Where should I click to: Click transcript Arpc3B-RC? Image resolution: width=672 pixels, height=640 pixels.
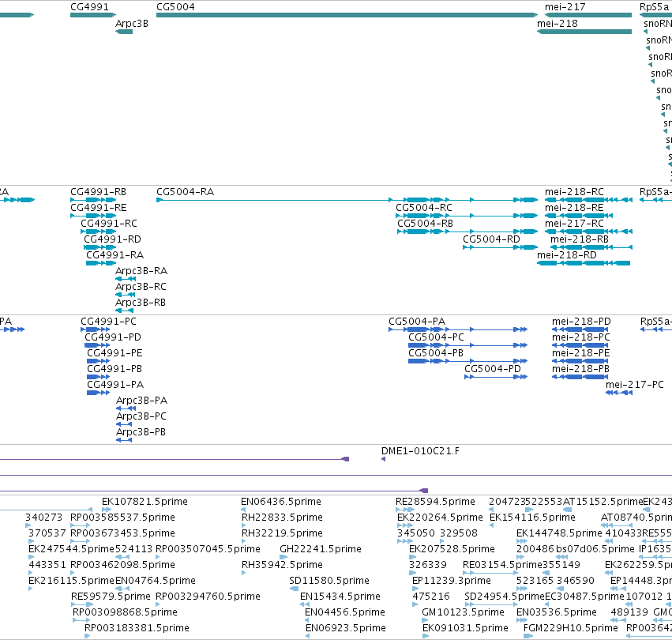point(141,287)
